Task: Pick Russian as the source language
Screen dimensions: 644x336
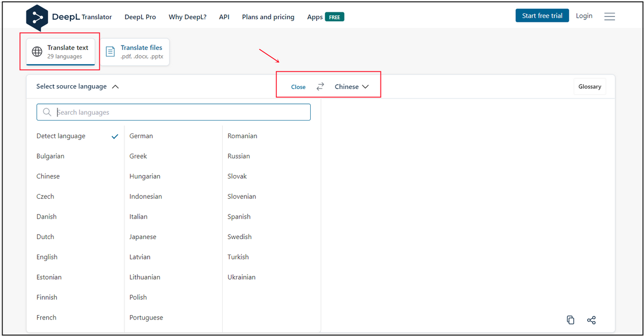Action: (x=239, y=156)
